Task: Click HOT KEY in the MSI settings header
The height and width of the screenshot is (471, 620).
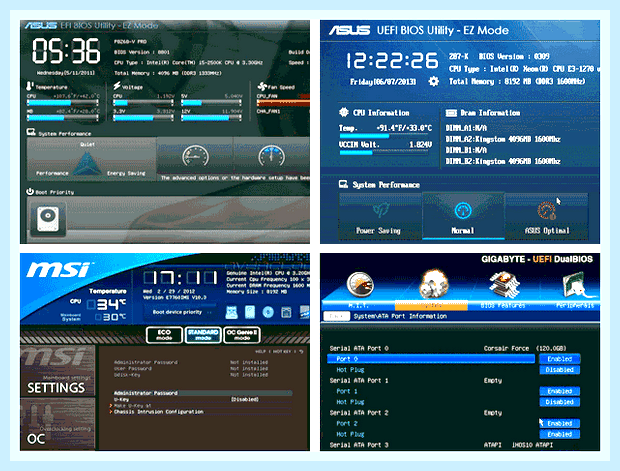Action: [282, 351]
